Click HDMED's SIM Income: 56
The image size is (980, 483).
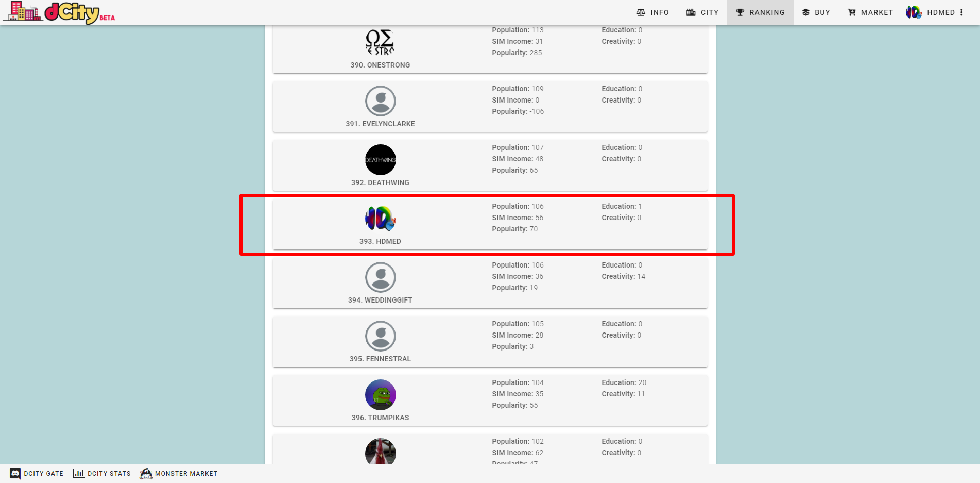(517, 218)
